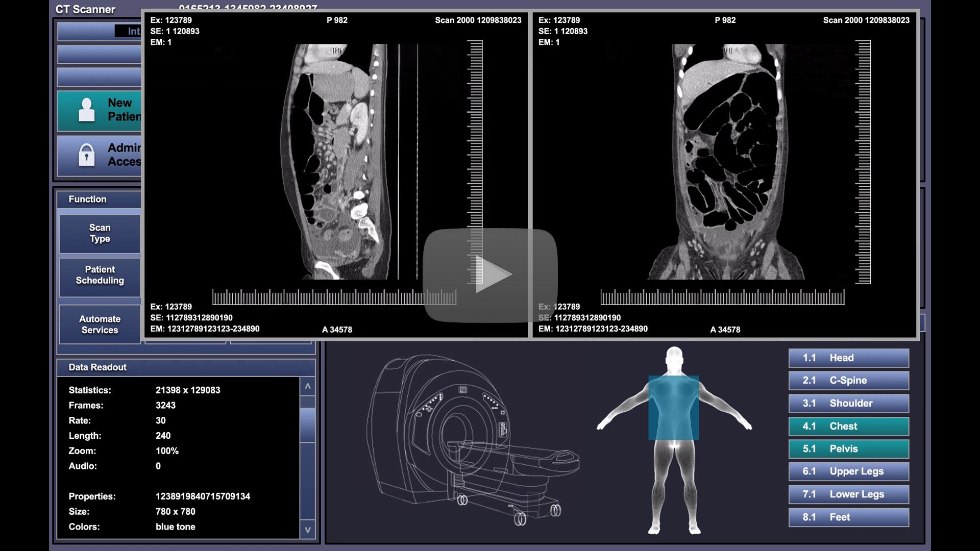
Task: Click the Admin Access padlock icon
Action: pyautogui.click(x=86, y=155)
